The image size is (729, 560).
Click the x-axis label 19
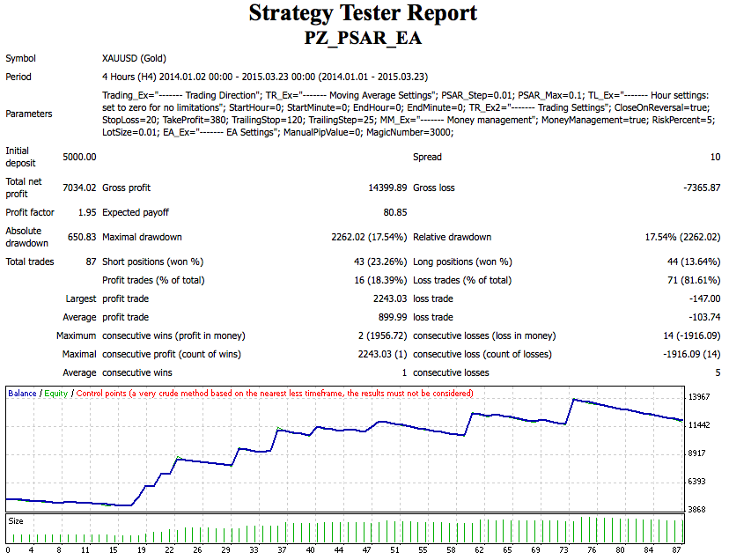click(x=142, y=550)
